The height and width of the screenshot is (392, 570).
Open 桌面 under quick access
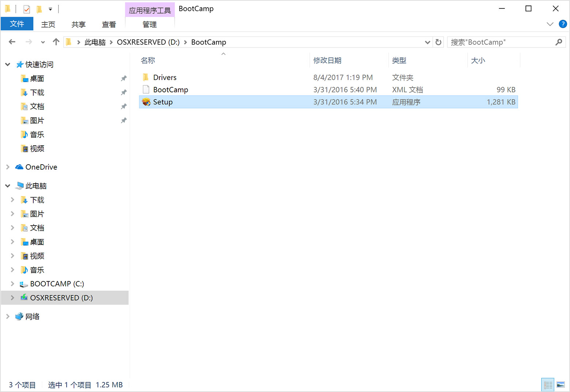tap(37, 78)
